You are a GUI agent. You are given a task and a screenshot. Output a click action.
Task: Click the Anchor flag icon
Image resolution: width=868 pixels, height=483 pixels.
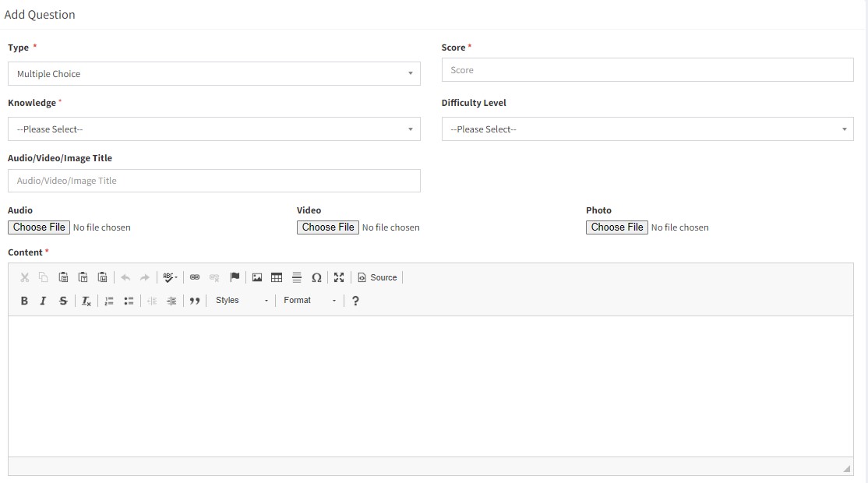pyautogui.click(x=235, y=277)
